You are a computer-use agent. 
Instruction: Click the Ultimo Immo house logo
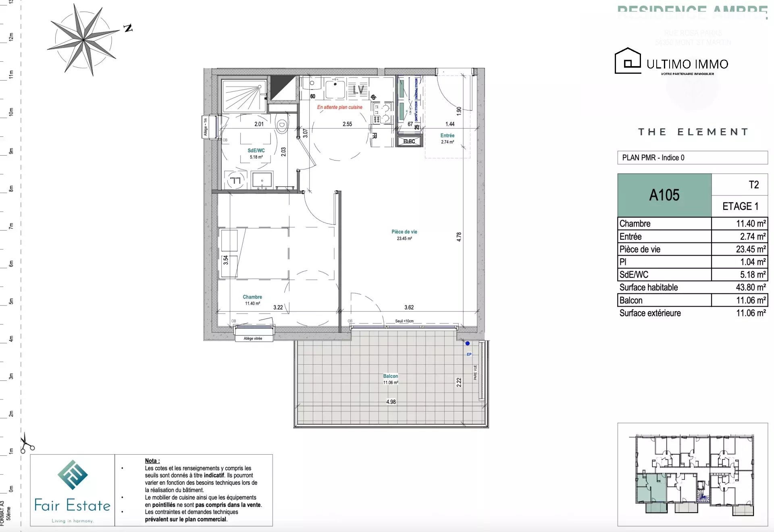pos(627,61)
